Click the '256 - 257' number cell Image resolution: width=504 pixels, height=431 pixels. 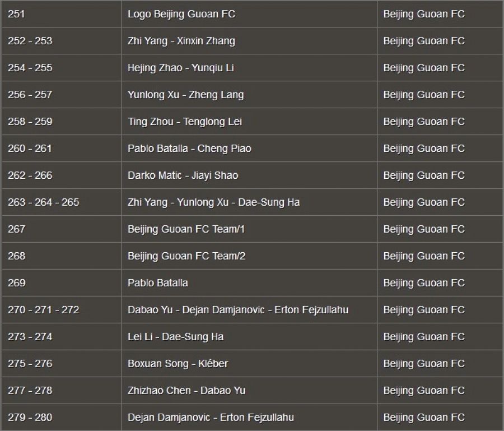[30, 95]
